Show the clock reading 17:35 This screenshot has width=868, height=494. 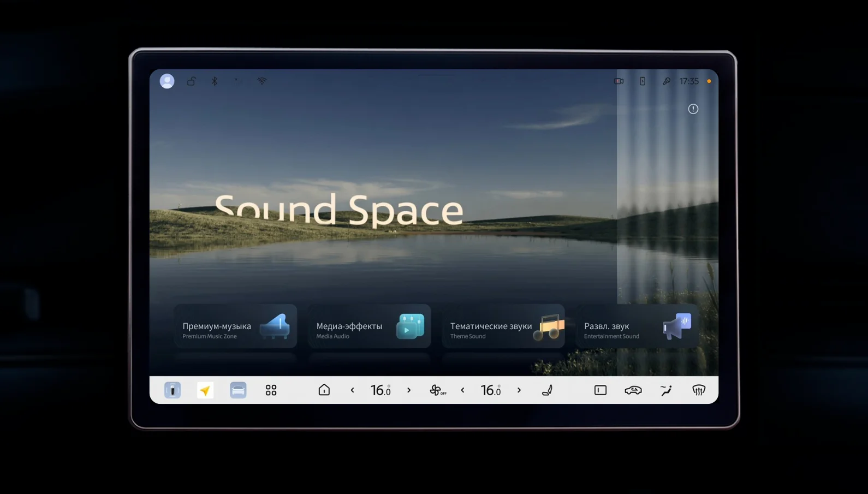pos(689,81)
